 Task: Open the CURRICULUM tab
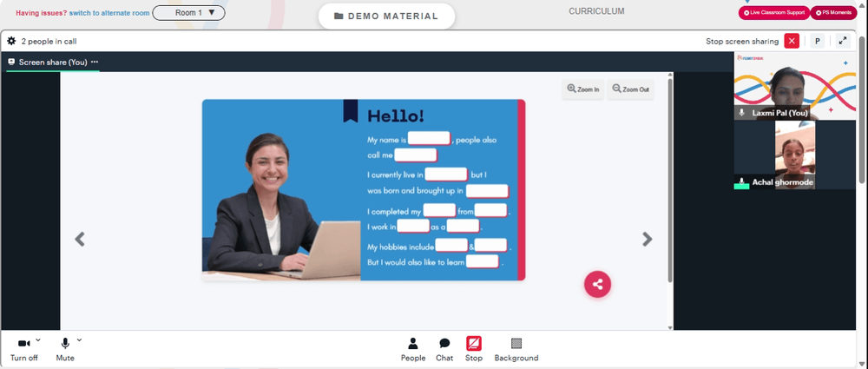coord(596,11)
